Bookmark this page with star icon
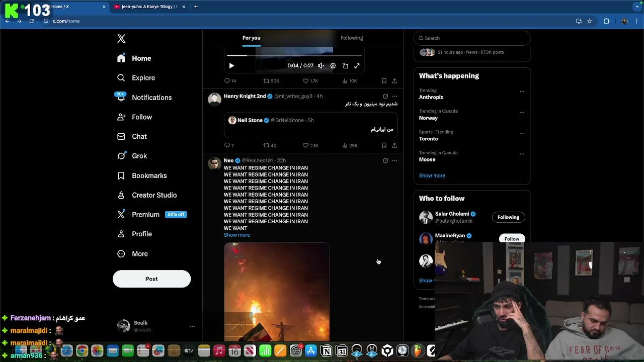 coord(590,21)
